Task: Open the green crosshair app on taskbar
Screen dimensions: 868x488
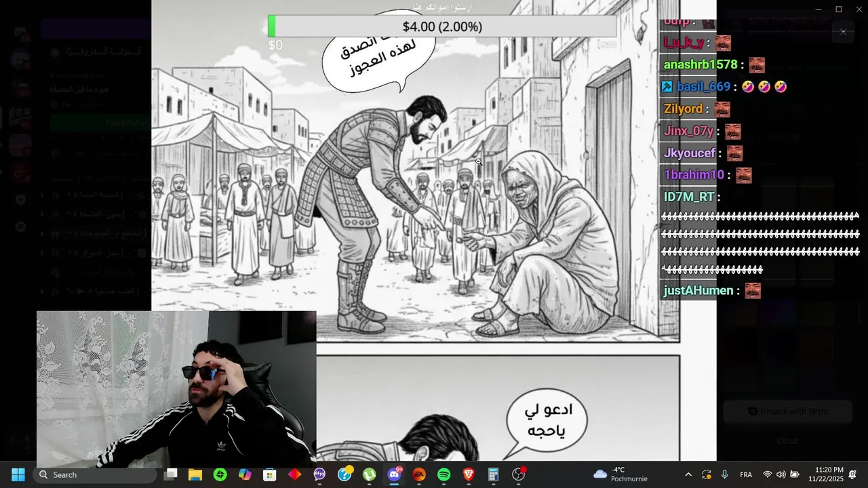Action: [220, 474]
